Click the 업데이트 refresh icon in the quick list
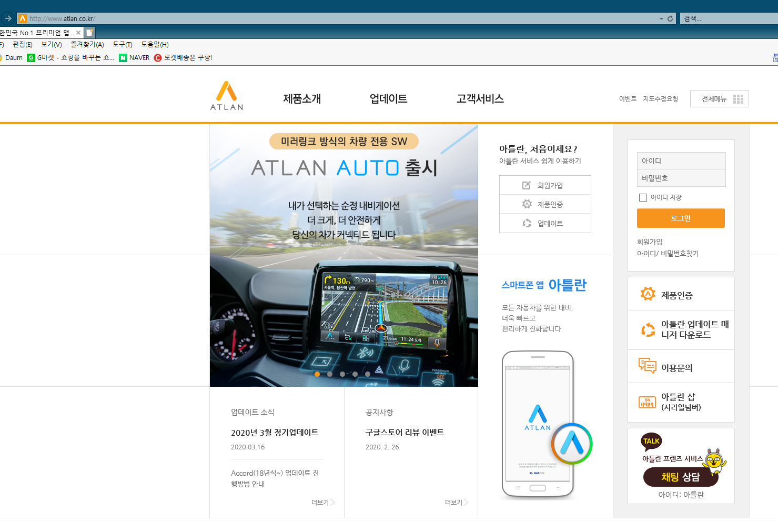 click(527, 223)
